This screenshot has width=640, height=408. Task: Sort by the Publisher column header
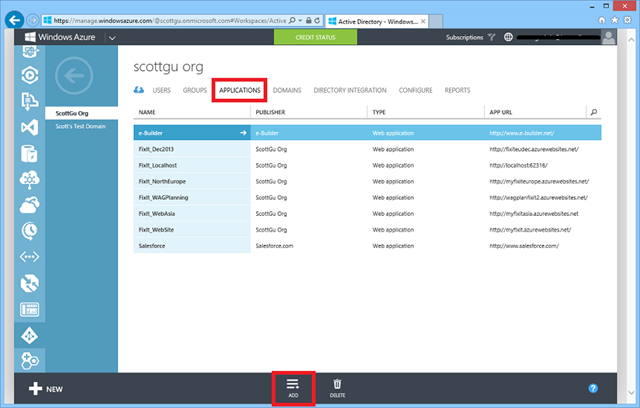click(x=270, y=112)
